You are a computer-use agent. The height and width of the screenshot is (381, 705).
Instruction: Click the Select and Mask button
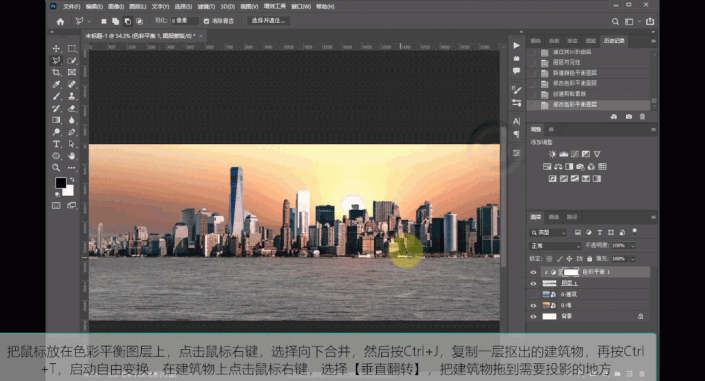point(268,21)
